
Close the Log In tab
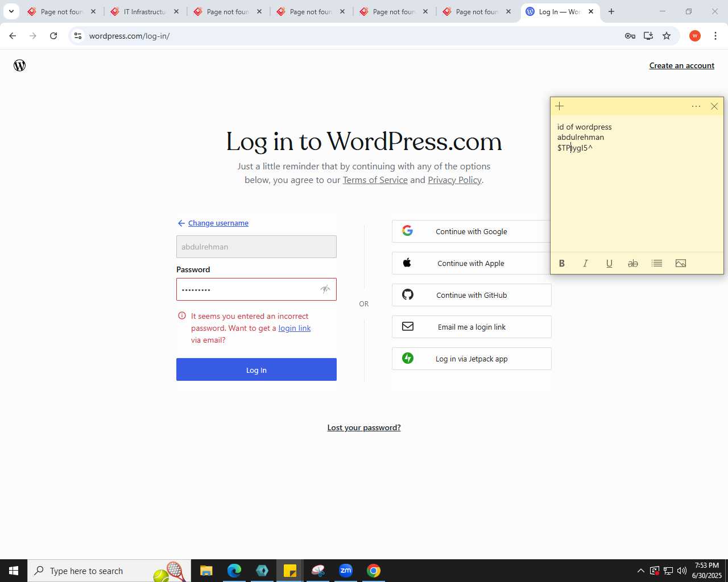point(591,11)
